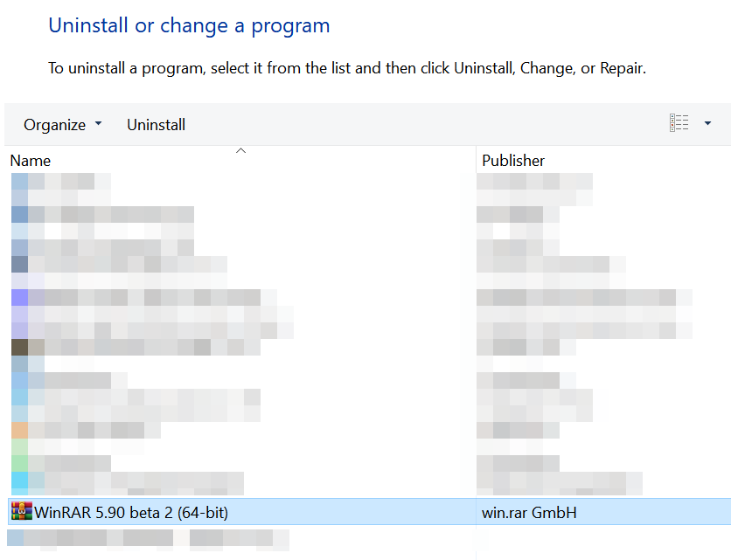
Task: Click the uninstall instructions text line
Action: click(346, 68)
